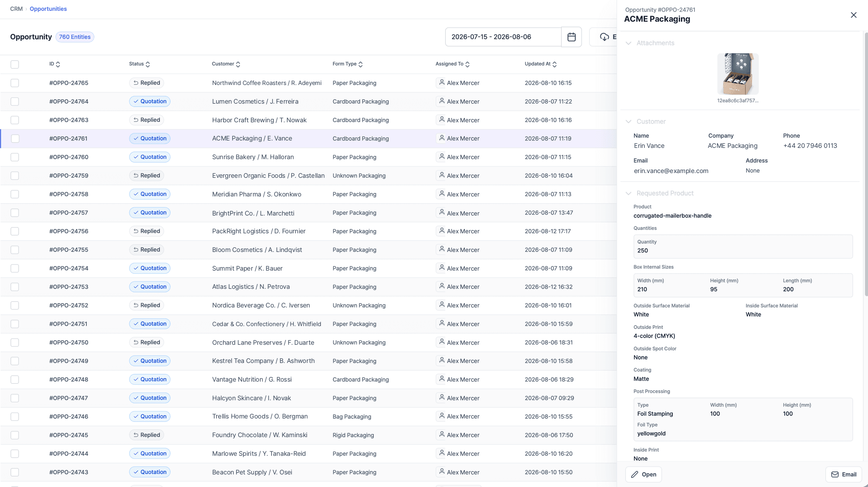Click user icon in the #OPPO-24760 row

point(441,157)
